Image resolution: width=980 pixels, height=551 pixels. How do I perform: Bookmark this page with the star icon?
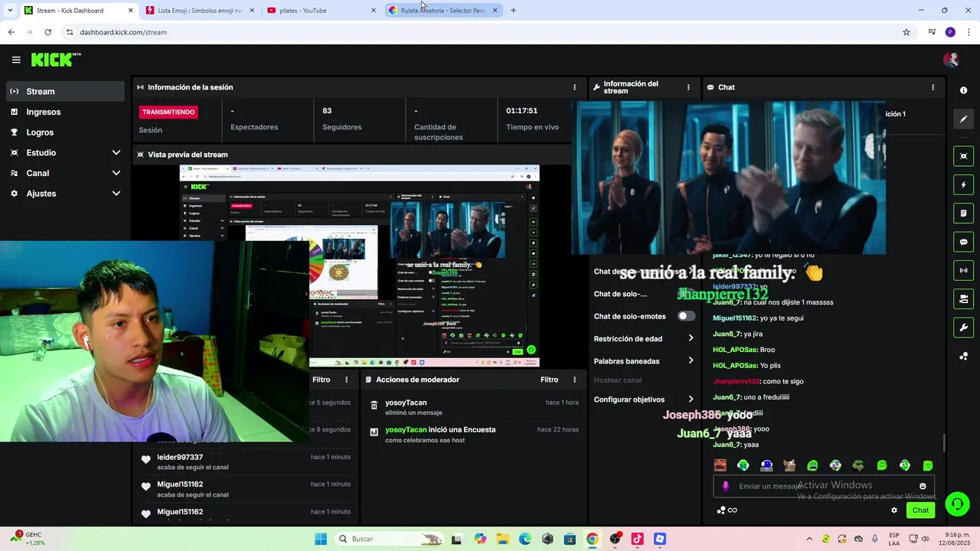click(906, 32)
